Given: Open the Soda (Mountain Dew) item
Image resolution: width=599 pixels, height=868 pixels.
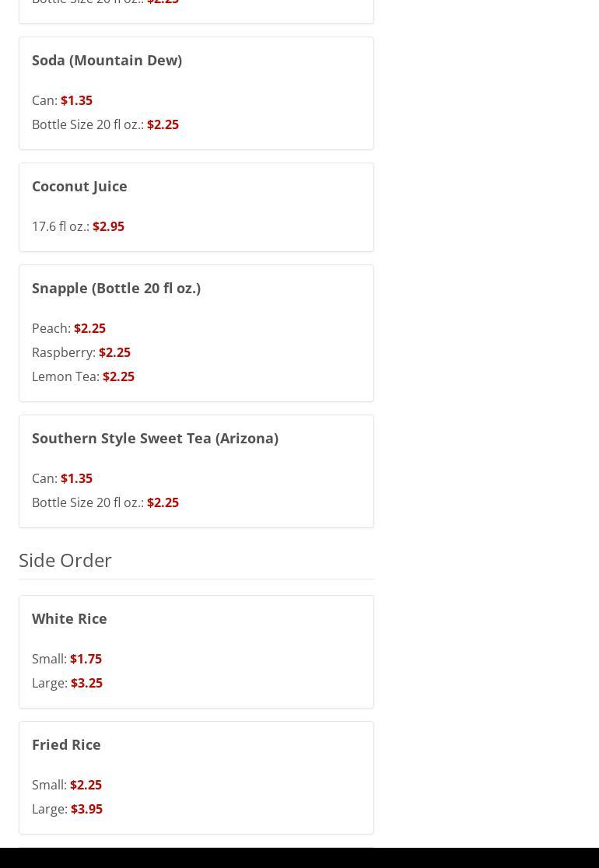Looking at the screenshot, I should tap(107, 60).
